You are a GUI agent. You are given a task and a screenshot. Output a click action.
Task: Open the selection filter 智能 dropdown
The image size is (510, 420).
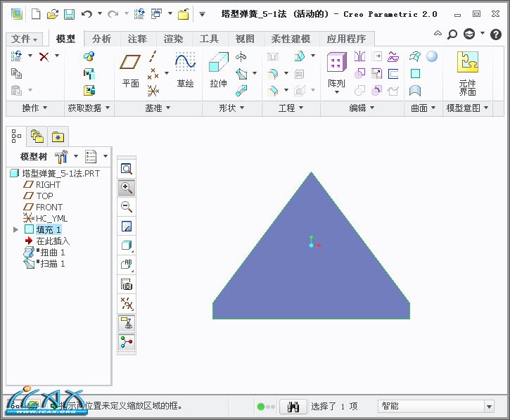(x=489, y=407)
